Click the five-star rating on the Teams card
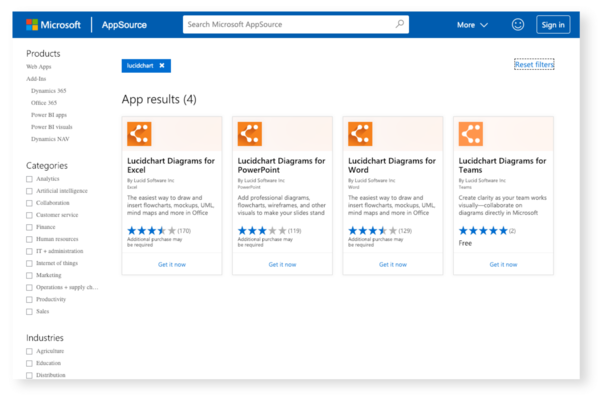The width and height of the screenshot is (600, 399). click(483, 231)
